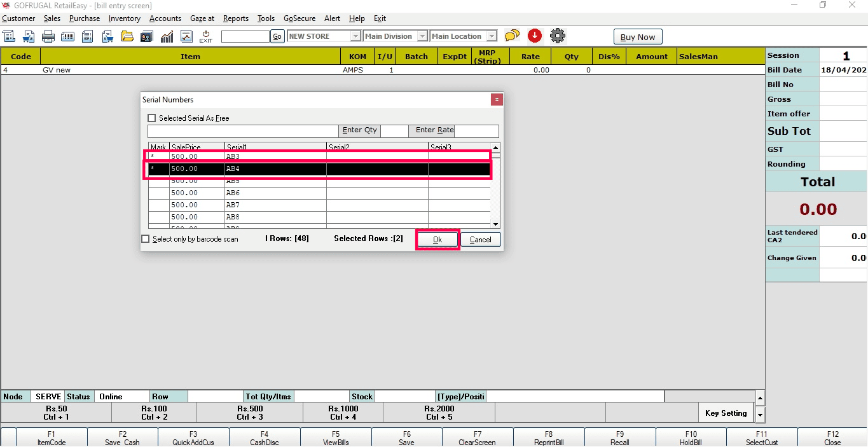Click the Enter Rate input box

click(476, 130)
